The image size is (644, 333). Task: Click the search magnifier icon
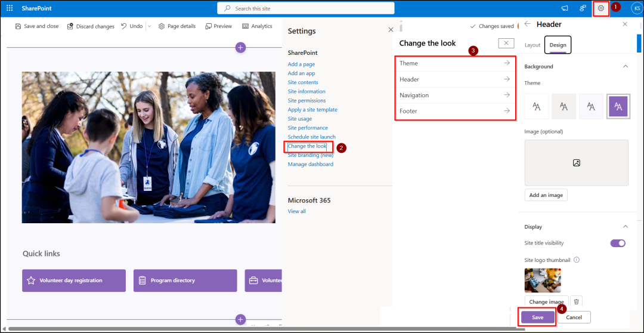tap(227, 8)
